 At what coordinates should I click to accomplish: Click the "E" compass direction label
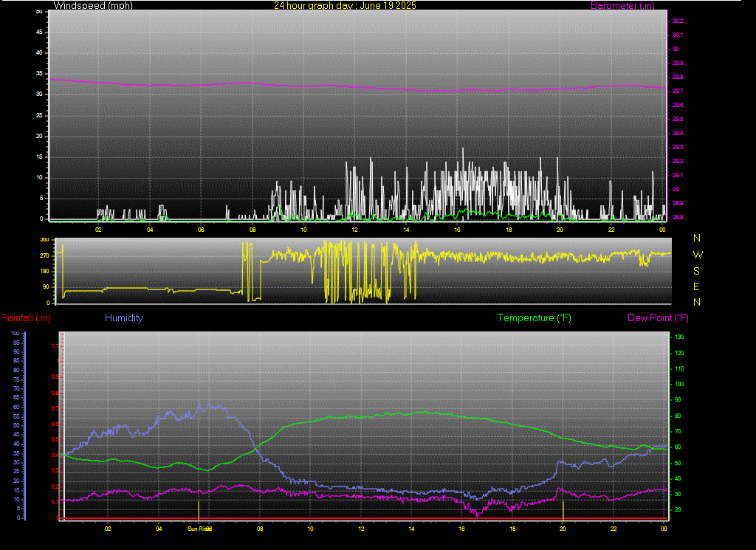click(x=697, y=286)
